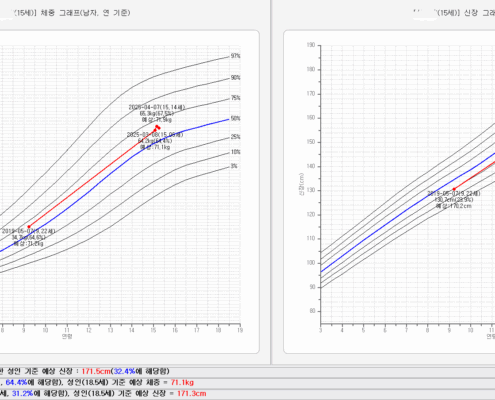Image resolution: width=495 pixels, height=400 pixels.
Task: Click the 10% percentile label on weight chart
Action: pos(235,152)
